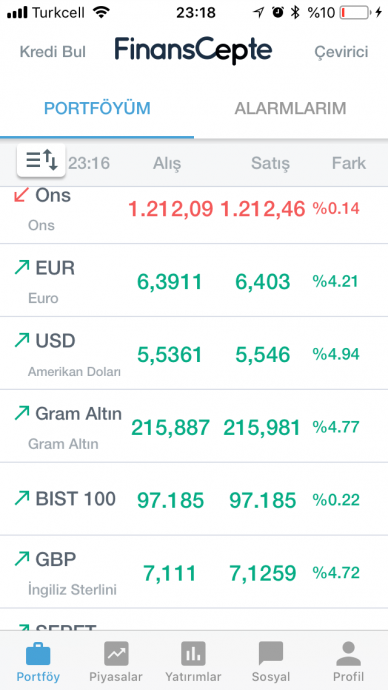Switch to the ALARMLARIM tab

click(x=290, y=108)
